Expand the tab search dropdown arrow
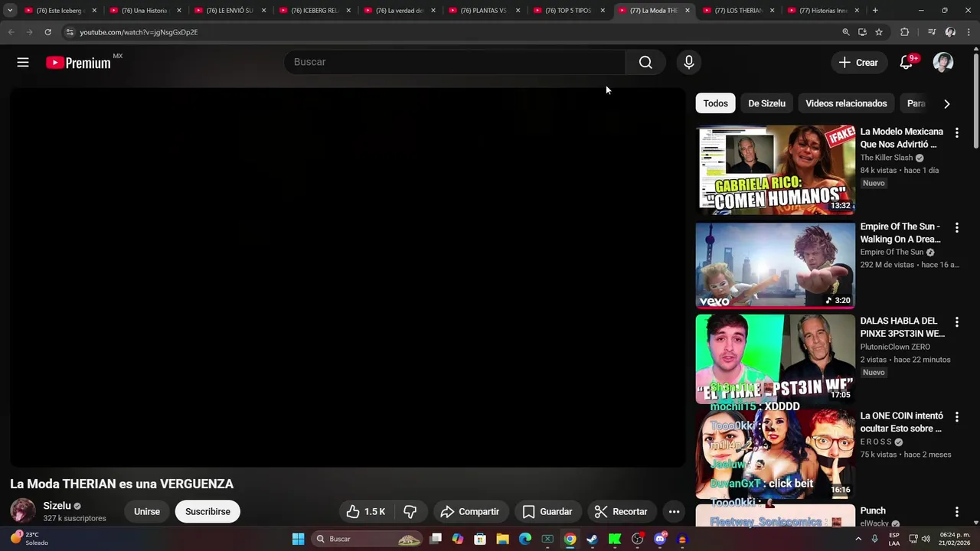 pos(10,11)
